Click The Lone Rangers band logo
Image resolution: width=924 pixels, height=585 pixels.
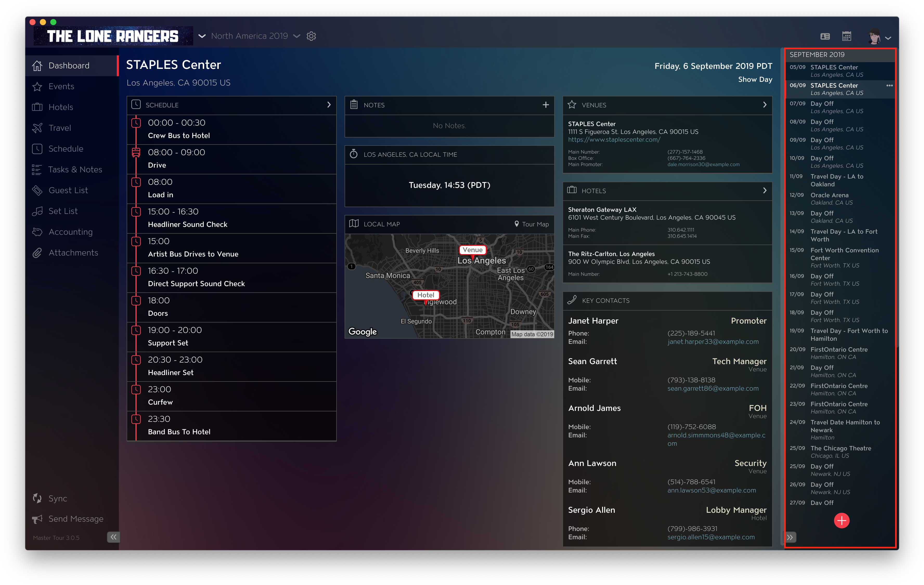coord(113,36)
